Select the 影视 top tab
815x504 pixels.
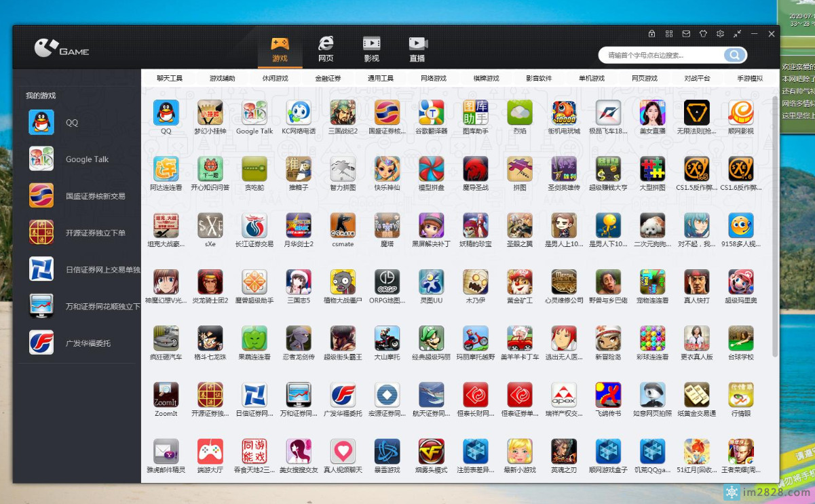click(371, 50)
